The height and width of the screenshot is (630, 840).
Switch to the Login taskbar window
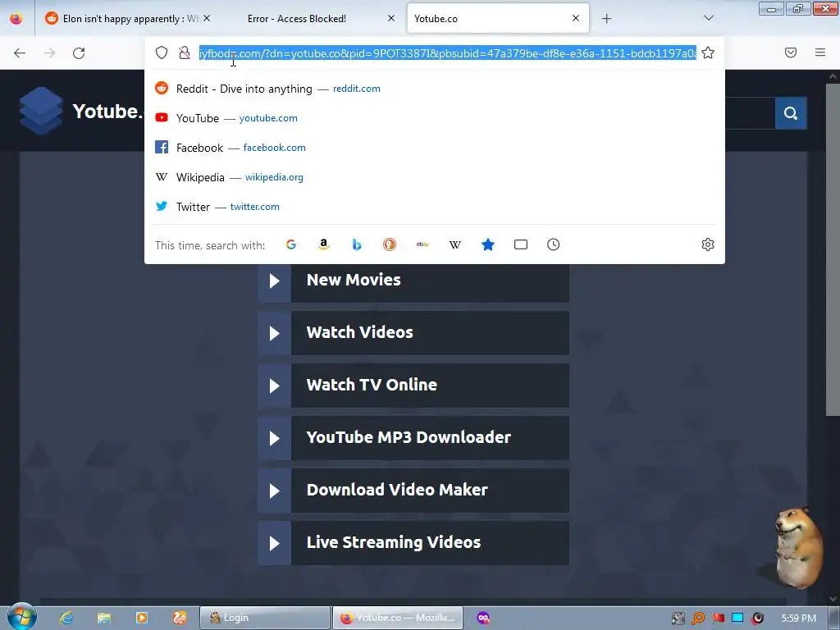265,618
